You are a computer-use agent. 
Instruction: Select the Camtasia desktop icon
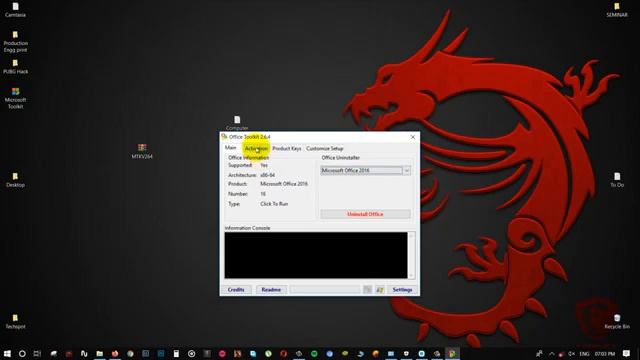point(16,10)
